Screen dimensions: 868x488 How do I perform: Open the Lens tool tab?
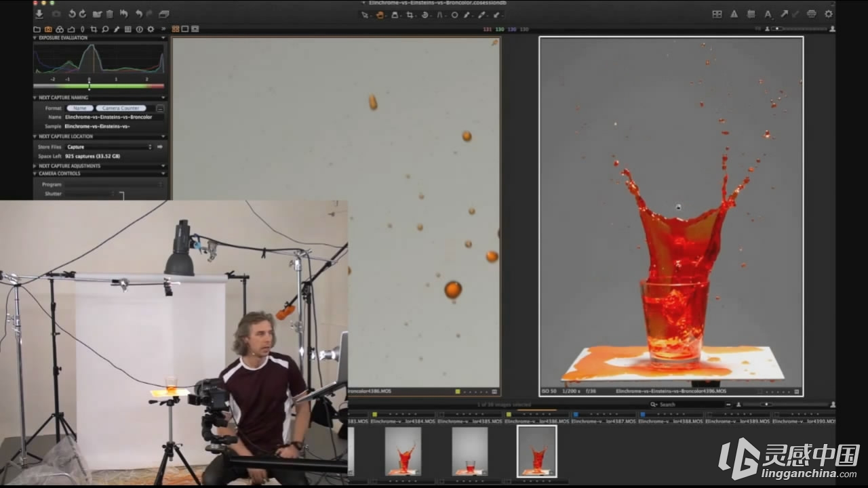(x=83, y=29)
